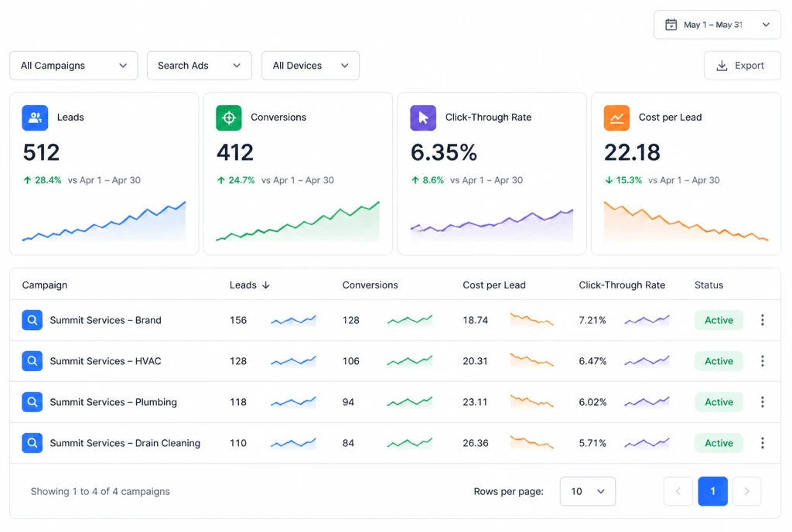Click the download icon on Export button
Viewport: 792px width, 532px height.
tap(722, 66)
